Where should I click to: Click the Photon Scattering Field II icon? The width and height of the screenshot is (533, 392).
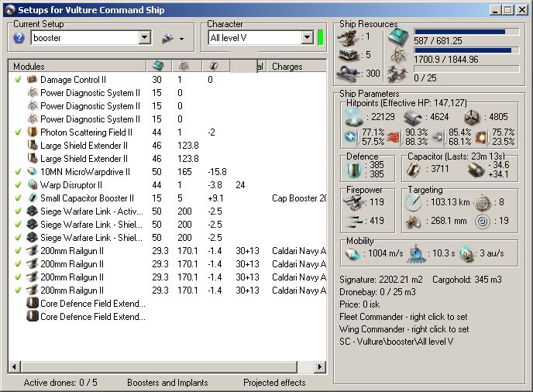coord(32,132)
